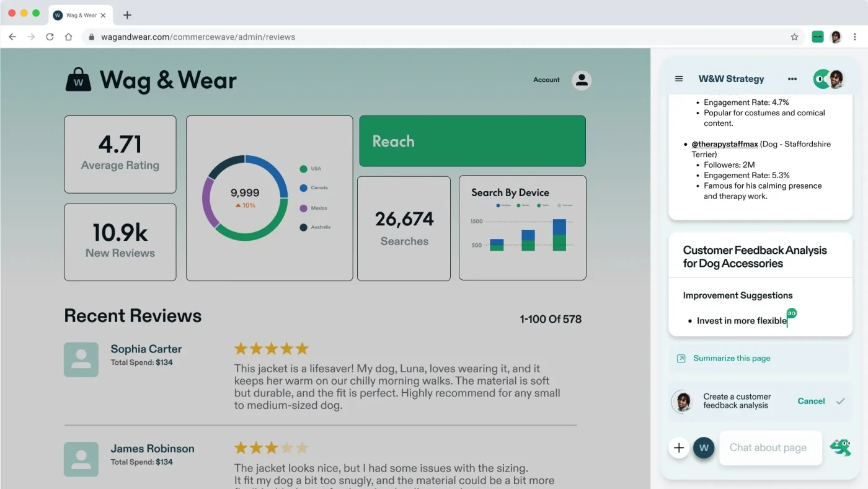Viewport: 868px width, 489px height.
Task: Click the round W badge near chat
Action: [704, 447]
